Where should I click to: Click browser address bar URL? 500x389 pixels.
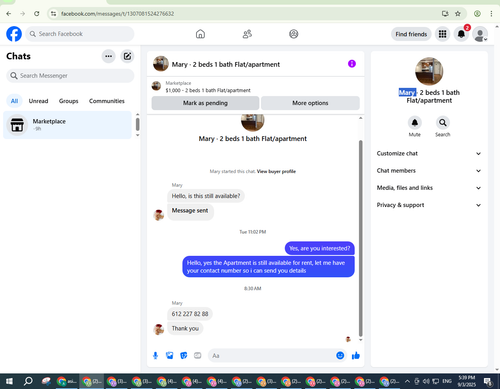coord(117,14)
